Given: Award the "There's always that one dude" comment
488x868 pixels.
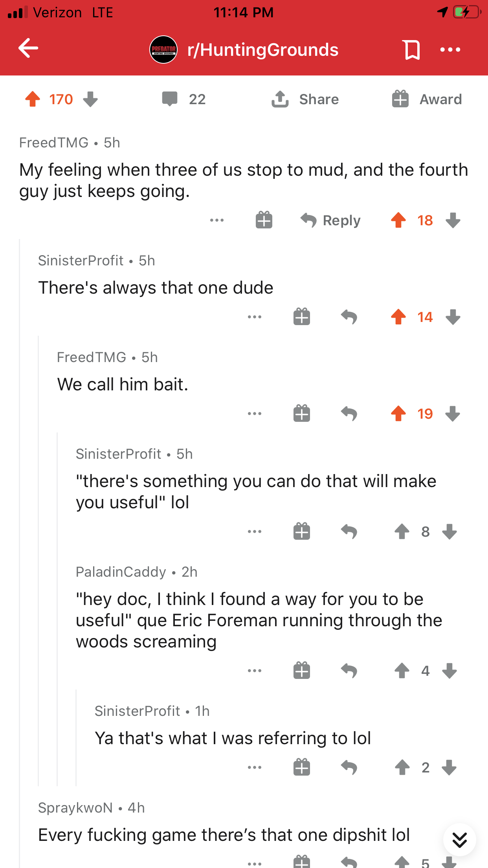Looking at the screenshot, I should 302,317.
